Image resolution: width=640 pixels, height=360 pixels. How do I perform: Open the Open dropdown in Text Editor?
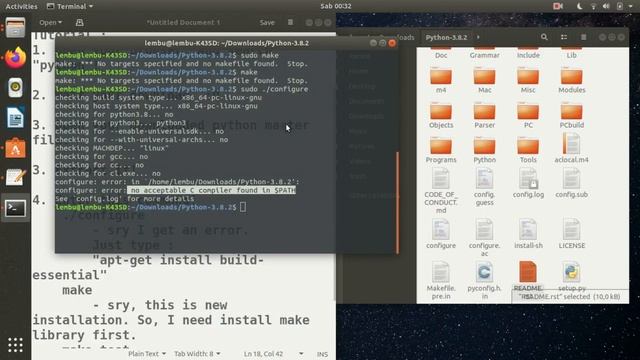click(x=51, y=22)
